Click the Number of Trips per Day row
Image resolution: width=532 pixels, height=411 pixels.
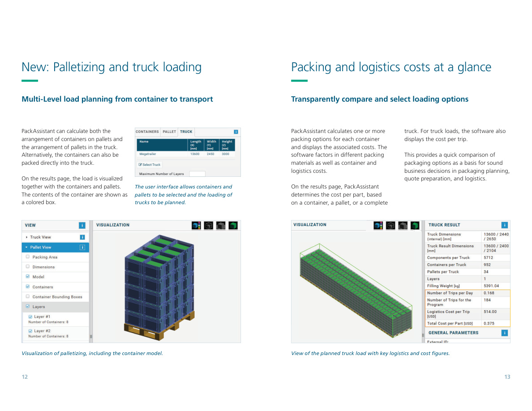click(468, 293)
